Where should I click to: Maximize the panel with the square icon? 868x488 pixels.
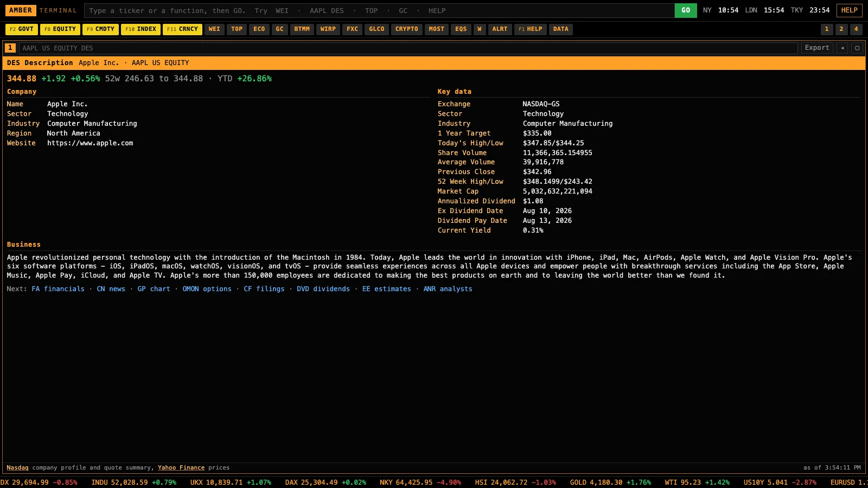pos(857,48)
